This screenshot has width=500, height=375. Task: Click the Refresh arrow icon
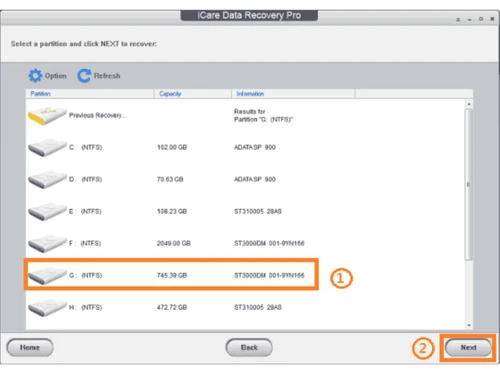coord(84,76)
